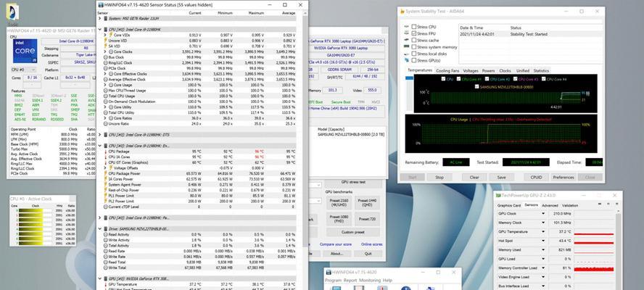Click the Stop button in AIDA64
The width and height of the screenshot is (644, 290).
pyautogui.click(x=439, y=178)
